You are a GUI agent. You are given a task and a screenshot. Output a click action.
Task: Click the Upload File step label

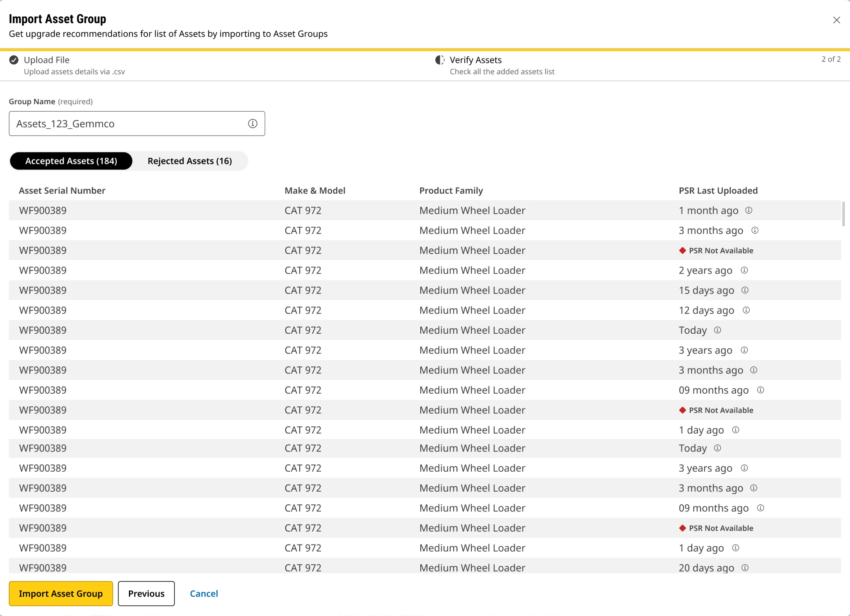pos(46,60)
